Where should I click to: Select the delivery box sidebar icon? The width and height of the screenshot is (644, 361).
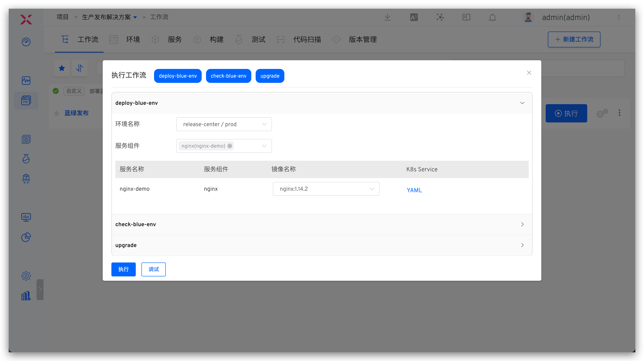coord(26,179)
